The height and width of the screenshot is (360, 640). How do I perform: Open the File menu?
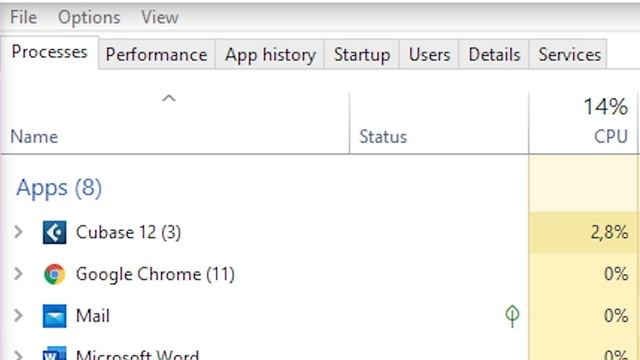23,17
